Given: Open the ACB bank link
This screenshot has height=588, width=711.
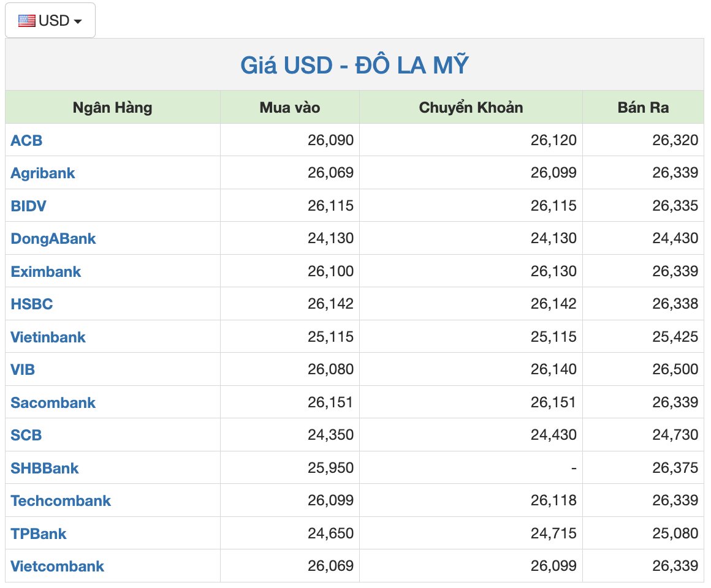Looking at the screenshot, I should [26, 140].
